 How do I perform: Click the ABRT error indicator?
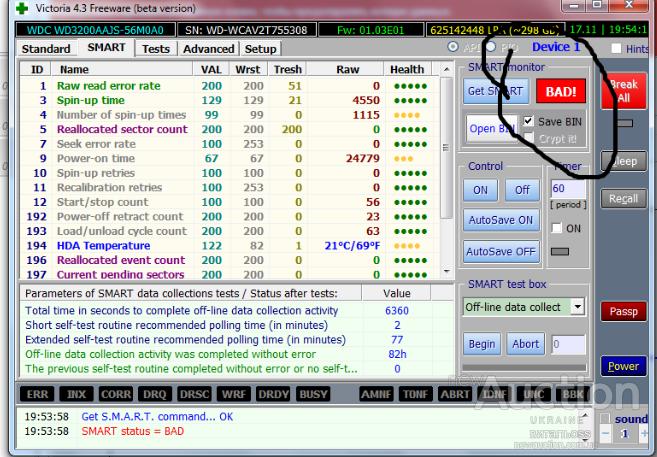coord(455,394)
